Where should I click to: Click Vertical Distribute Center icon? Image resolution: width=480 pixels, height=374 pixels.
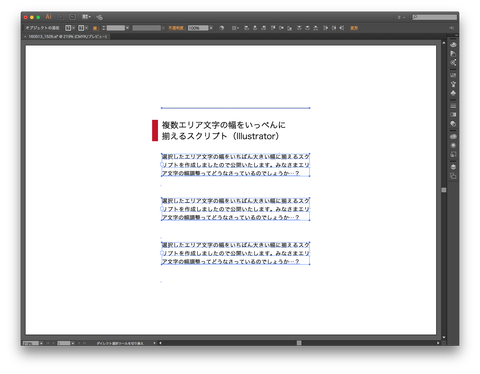pyautogui.click(x=307, y=28)
